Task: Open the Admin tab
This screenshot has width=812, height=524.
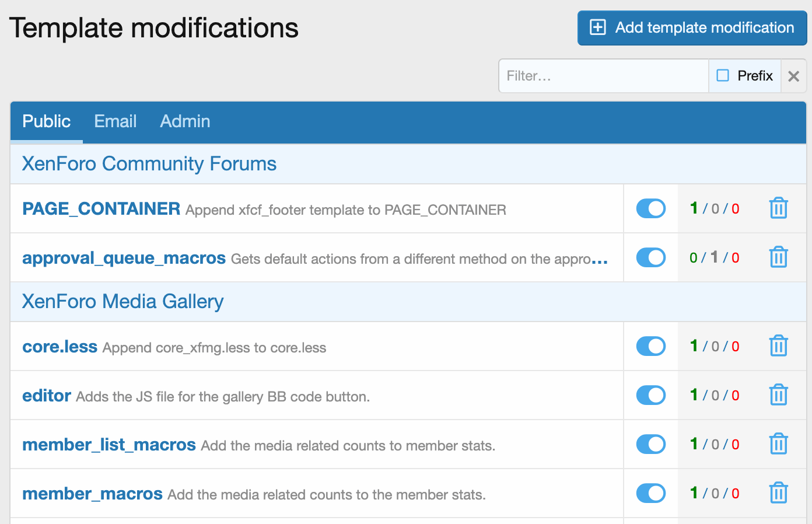Action: point(185,121)
